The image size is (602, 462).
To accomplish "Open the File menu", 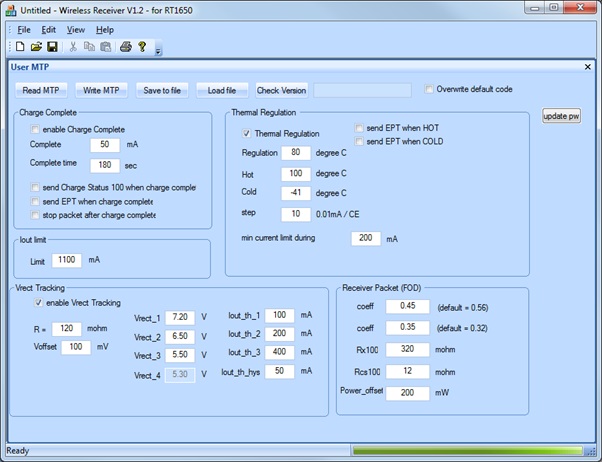I will (x=24, y=30).
